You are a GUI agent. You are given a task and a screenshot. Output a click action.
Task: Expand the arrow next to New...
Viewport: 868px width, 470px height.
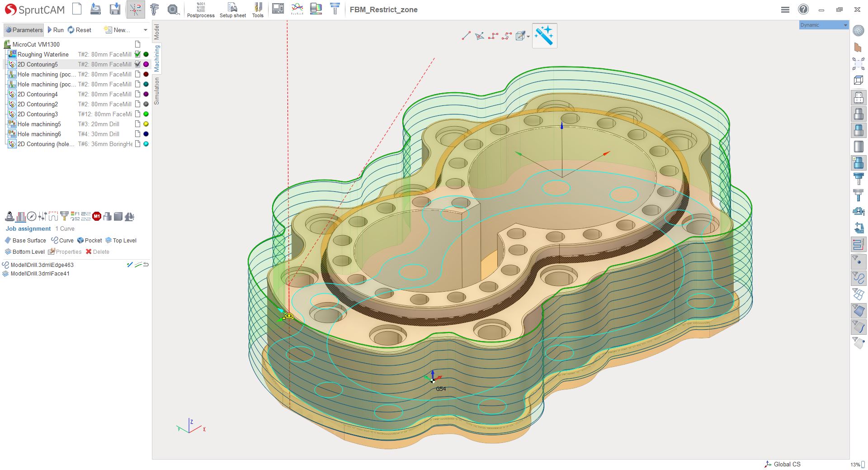[x=145, y=30]
